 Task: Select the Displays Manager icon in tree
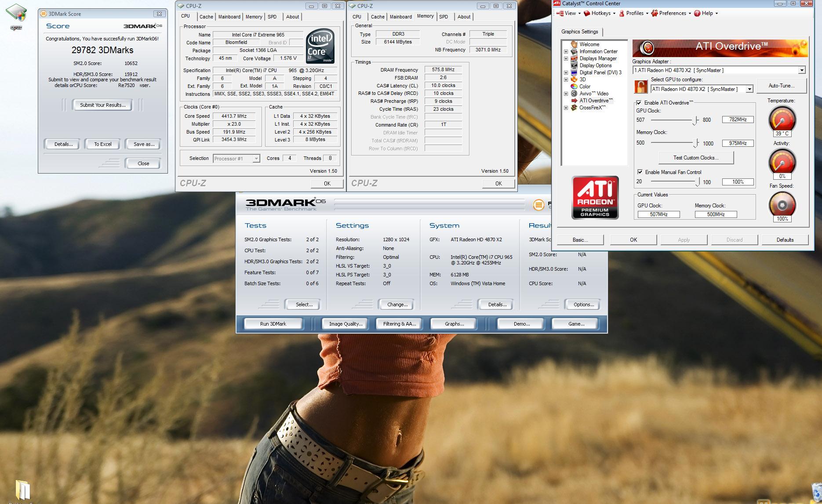(x=574, y=58)
